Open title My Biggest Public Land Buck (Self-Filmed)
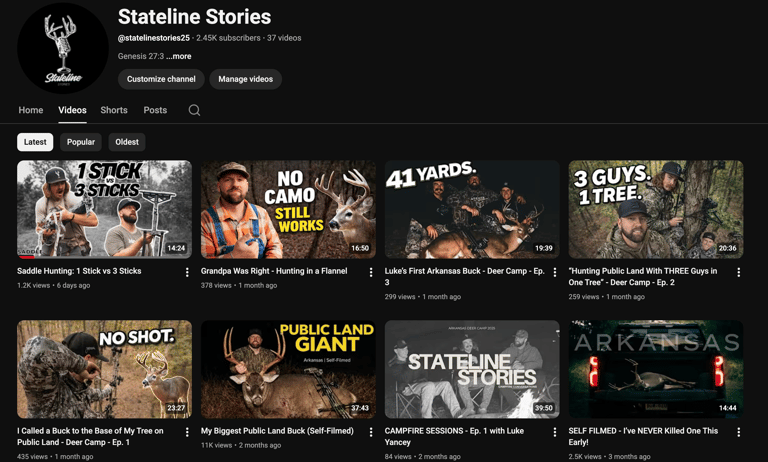Image resolution: width=768 pixels, height=462 pixels. coord(277,431)
